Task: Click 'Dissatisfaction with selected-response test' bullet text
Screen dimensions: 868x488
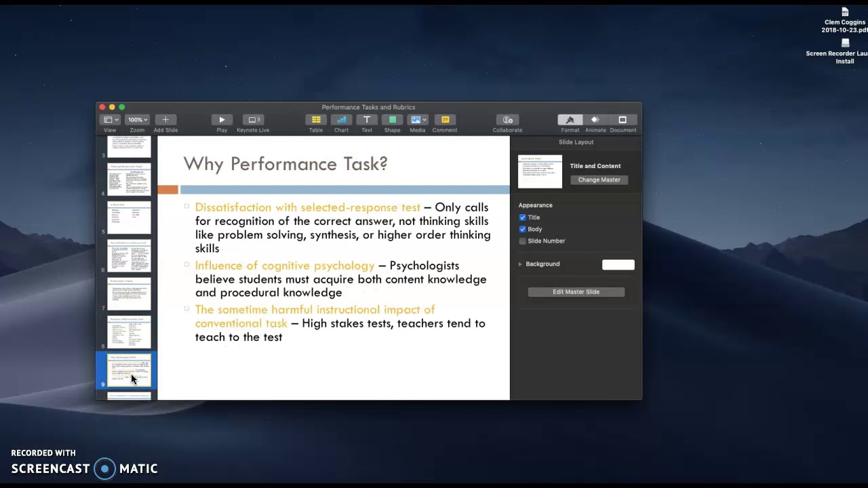Action: 307,207
